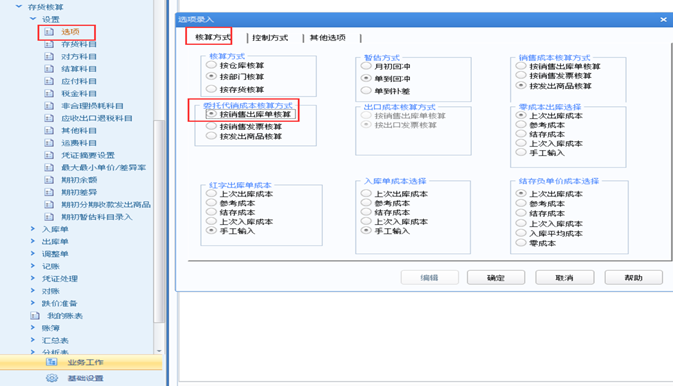Select 按存货核算 radio option
Image resolution: width=673 pixels, height=386 pixels.
211,89
